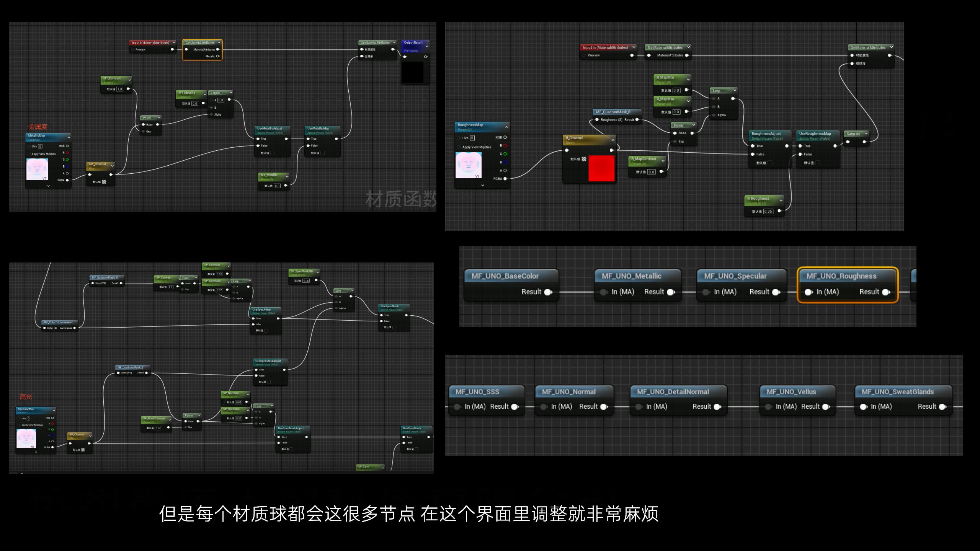Click the RGB output pin of RoughnessMap

pyautogui.click(x=505, y=137)
